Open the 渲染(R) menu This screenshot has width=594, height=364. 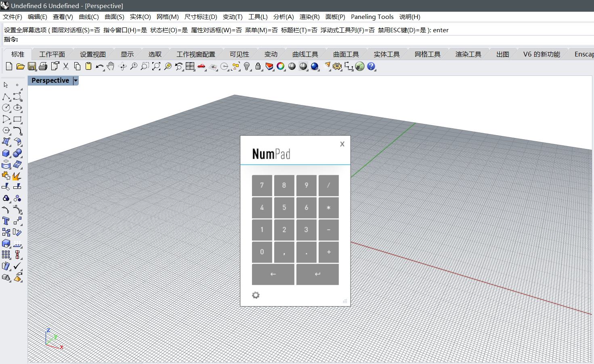point(310,17)
